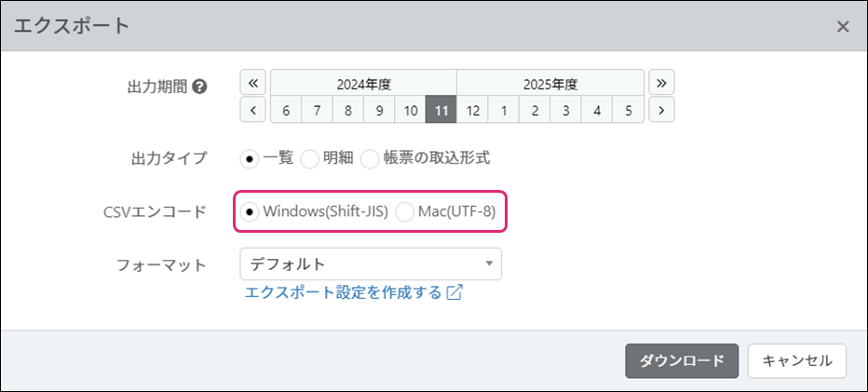Select Mac(UTF-8) encoding
Screen dimensions: 868x392
pos(404,211)
